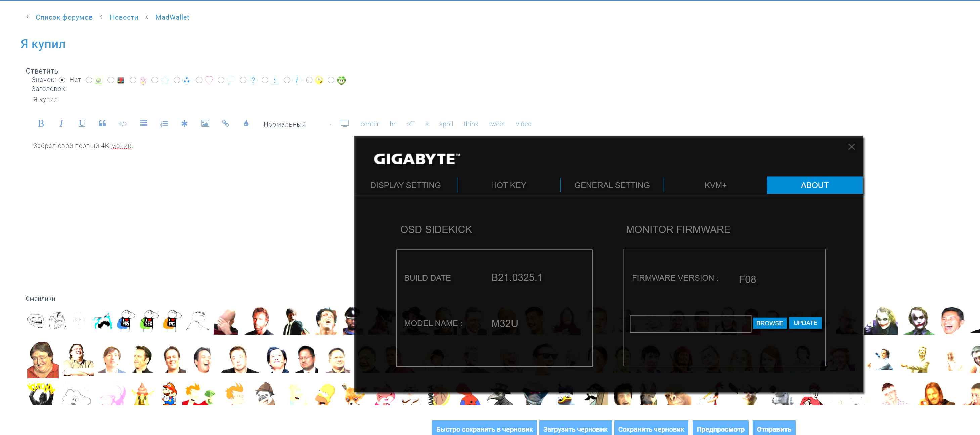Viewport: 980px width, 435px height.
Task: Click the UPDATE firmware button
Action: [805, 323]
